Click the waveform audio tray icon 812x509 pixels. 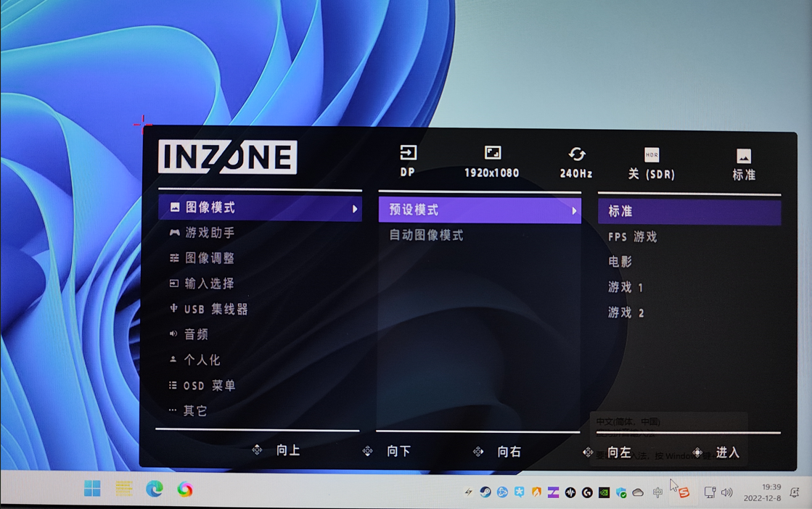coord(570,492)
